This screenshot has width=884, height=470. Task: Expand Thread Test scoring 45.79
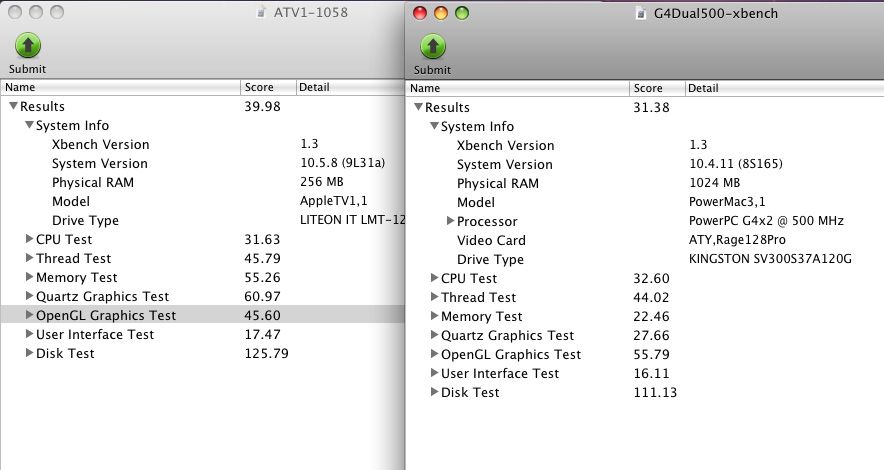tap(29, 258)
